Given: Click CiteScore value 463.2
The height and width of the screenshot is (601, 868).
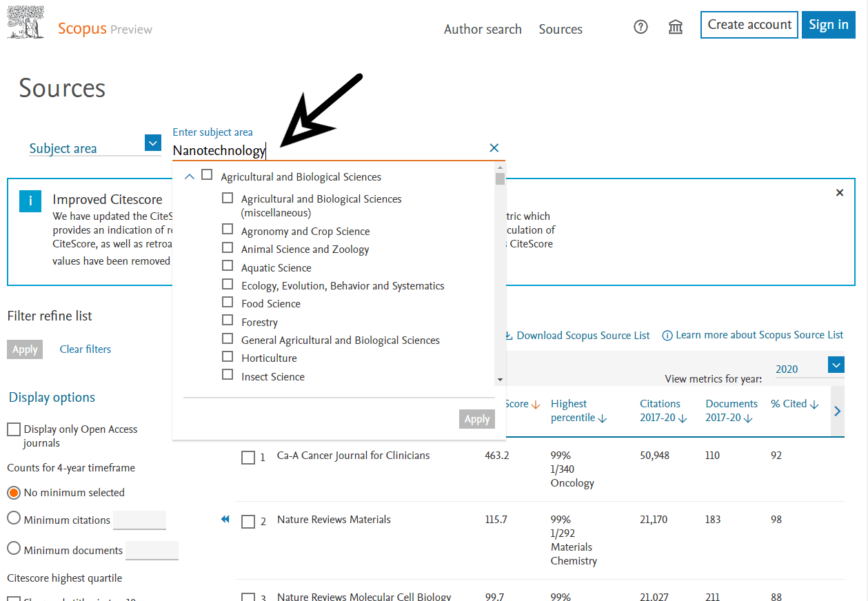Looking at the screenshot, I should pyautogui.click(x=497, y=456).
